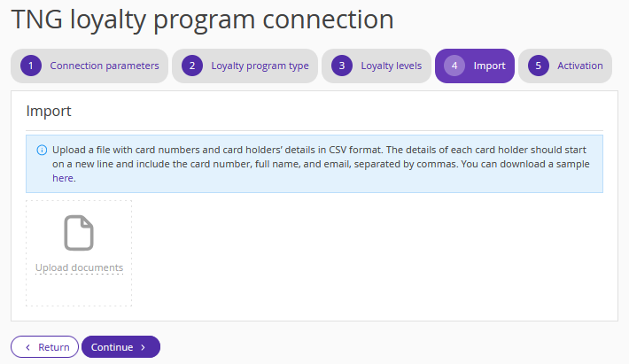The image size is (629, 364).
Task: Click the 'Upload documents' text
Action: tap(79, 267)
